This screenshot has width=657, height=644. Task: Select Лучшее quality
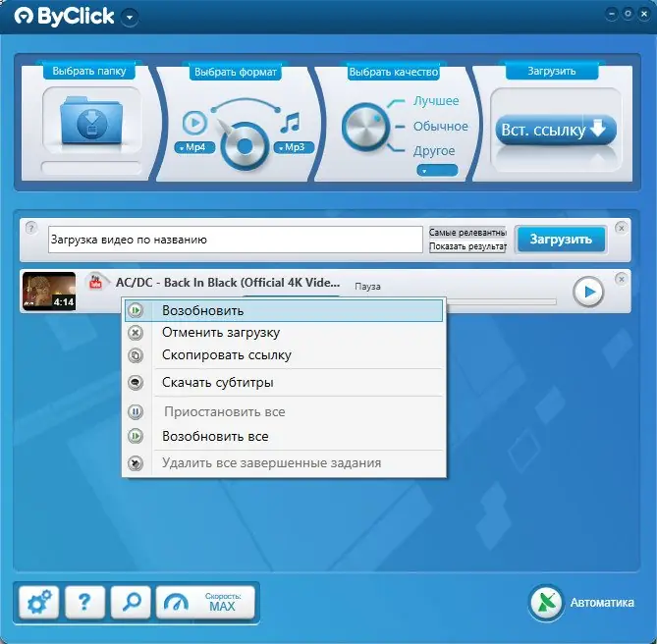(x=436, y=101)
